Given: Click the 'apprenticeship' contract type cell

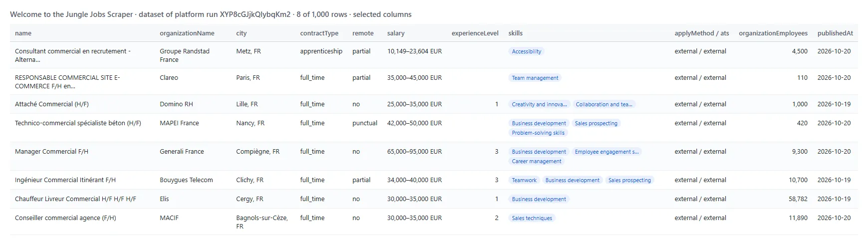Looking at the screenshot, I should pyautogui.click(x=321, y=51).
